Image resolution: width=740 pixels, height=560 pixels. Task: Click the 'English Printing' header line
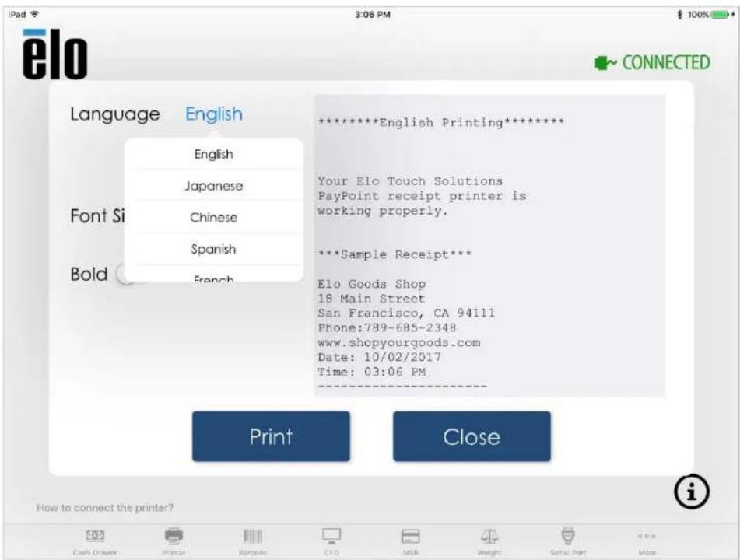tap(440, 123)
